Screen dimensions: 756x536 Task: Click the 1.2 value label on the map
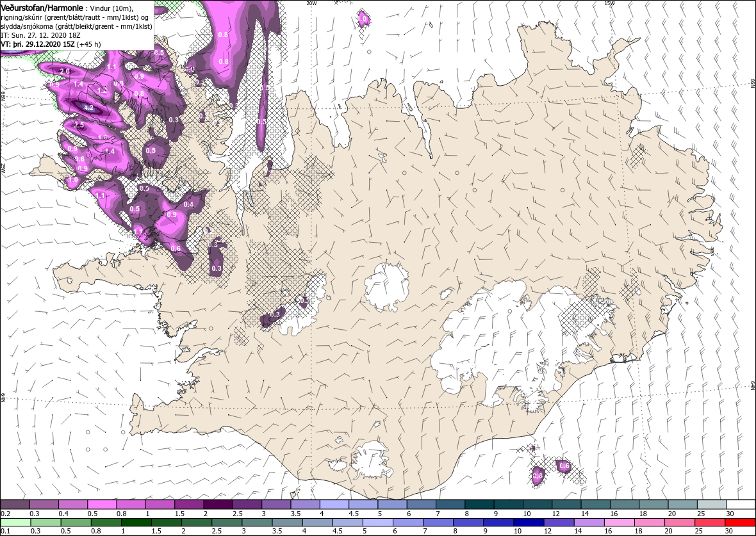[x=102, y=91]
